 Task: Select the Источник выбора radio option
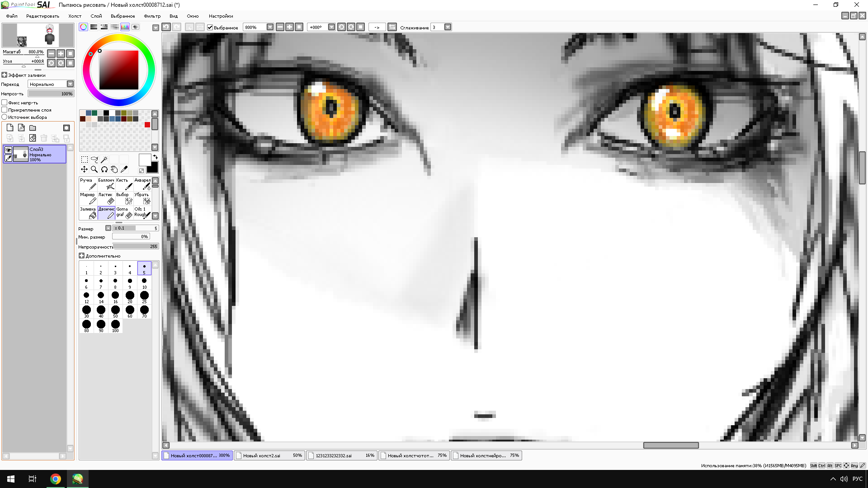[x=5, y=117]
